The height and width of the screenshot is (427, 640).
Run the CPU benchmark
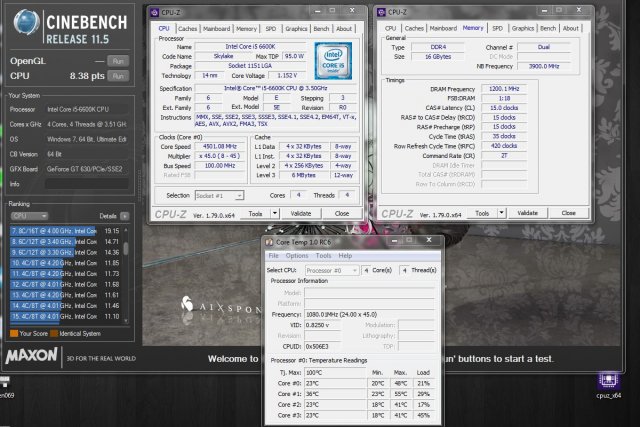coord(118,76)
